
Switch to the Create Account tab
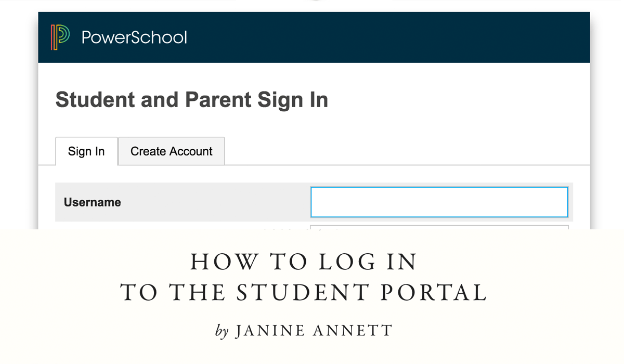click(x=172, y=151)
